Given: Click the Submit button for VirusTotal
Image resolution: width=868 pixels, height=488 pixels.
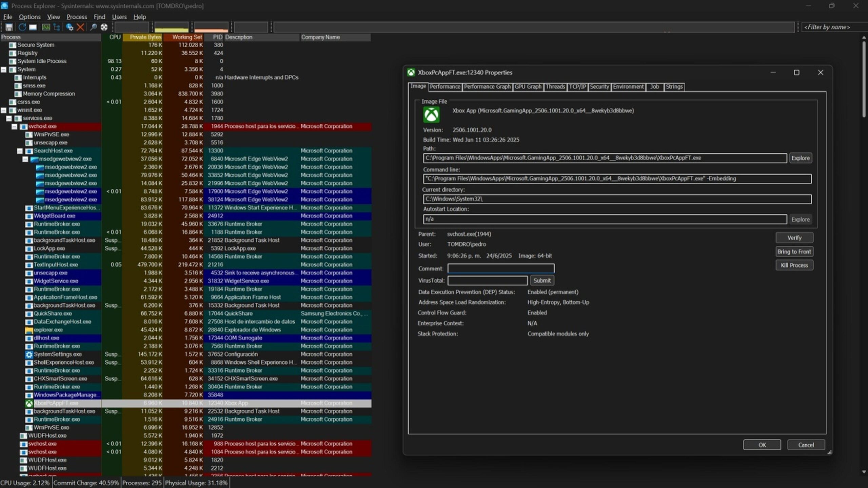Looking at the screenshot, I should [x=542, y=280].
